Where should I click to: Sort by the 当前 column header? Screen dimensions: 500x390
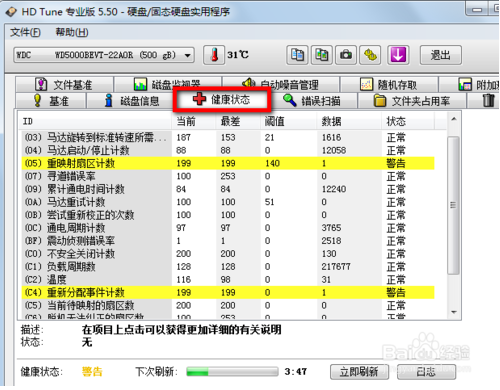(194, 121)
